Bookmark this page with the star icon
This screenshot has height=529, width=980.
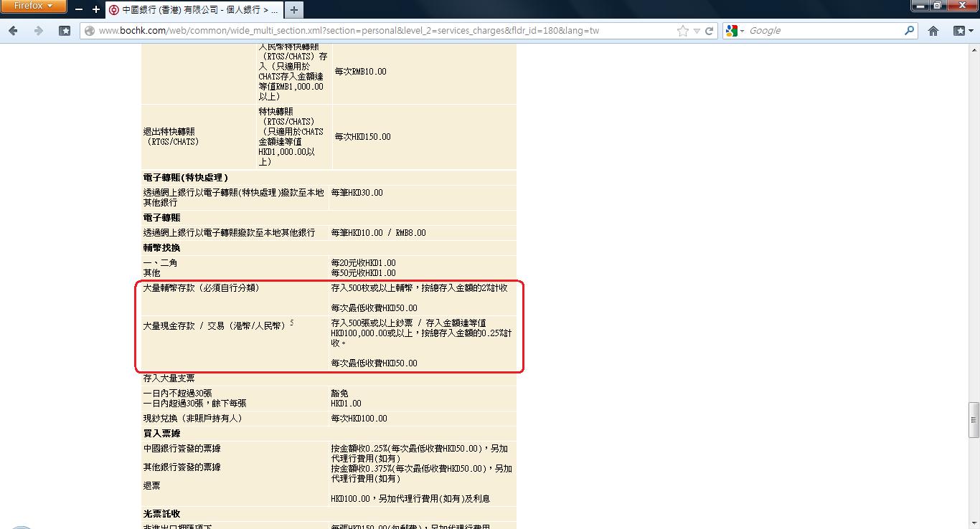(683, 31)
